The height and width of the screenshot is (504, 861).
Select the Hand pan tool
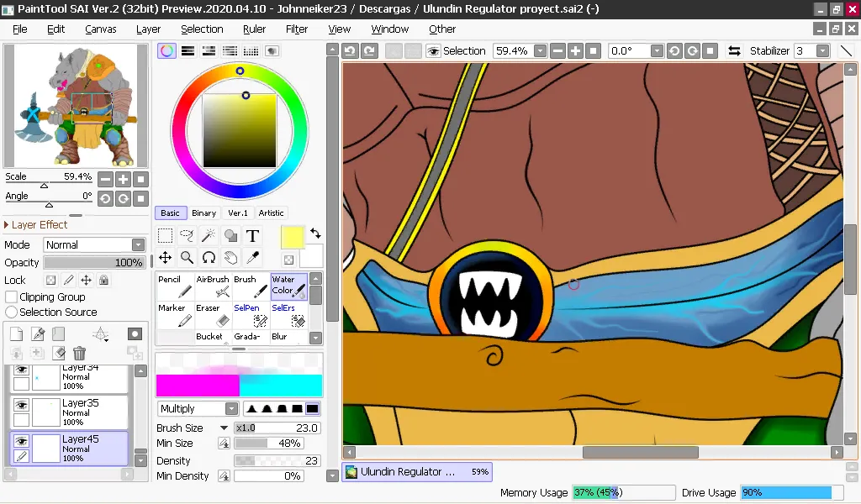click(x=230, y=258)
